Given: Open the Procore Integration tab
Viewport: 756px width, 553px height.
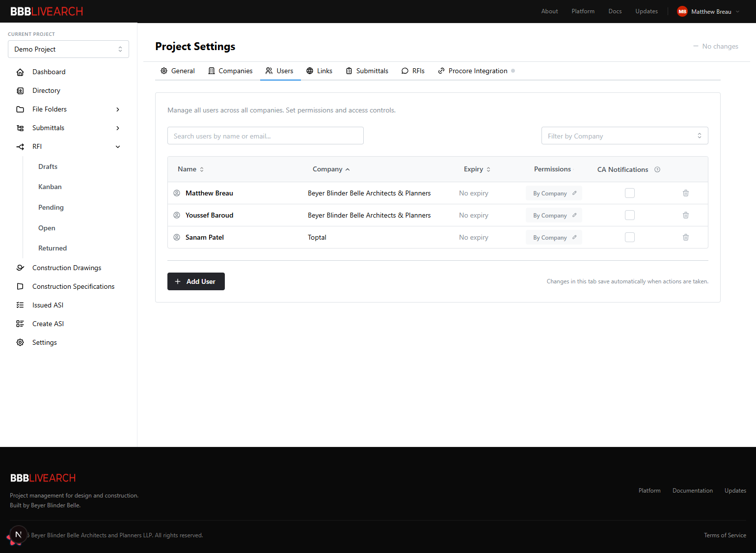Looking at the screenshot, I should (x=476, y=71).
